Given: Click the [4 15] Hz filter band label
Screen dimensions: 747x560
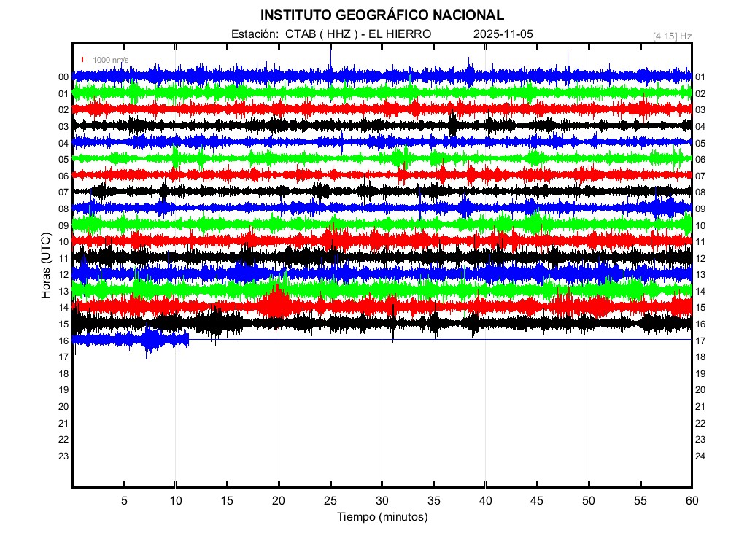Looking at the screenshot, I should pyautogui.click(x=672, y=36).
